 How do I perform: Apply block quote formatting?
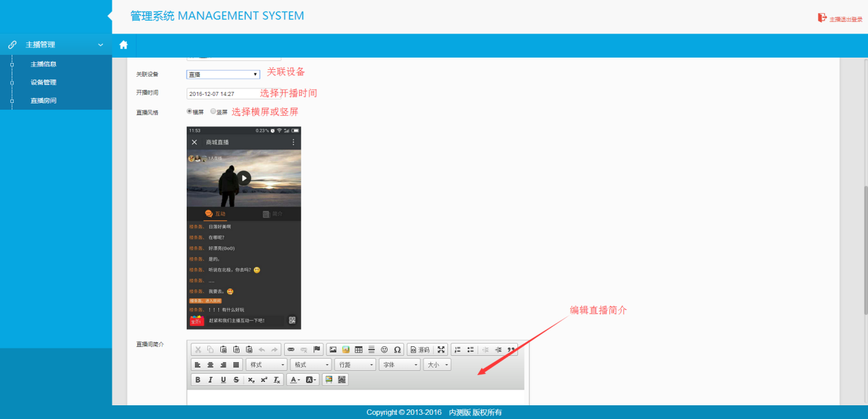coord(511,350)
